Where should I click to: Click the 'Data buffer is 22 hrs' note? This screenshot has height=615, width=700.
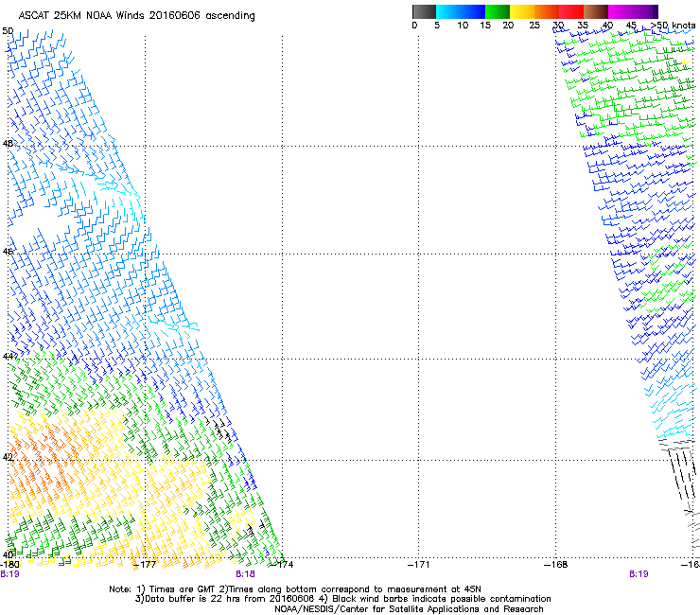tap(225, 599)
